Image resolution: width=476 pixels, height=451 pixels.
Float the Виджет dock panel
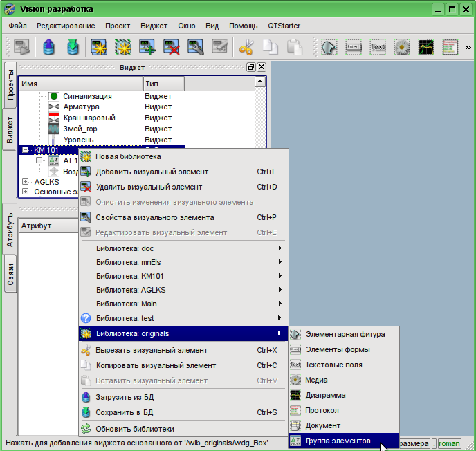tap(251, 67)
